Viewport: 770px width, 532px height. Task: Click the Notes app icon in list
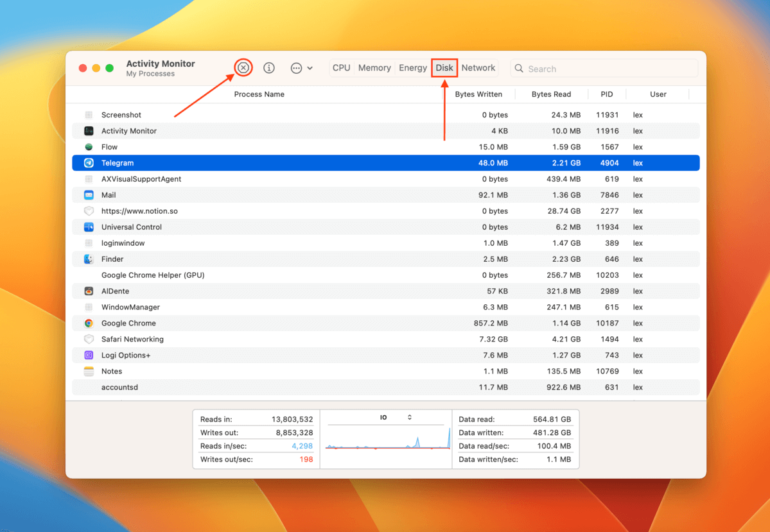[89, 371]
